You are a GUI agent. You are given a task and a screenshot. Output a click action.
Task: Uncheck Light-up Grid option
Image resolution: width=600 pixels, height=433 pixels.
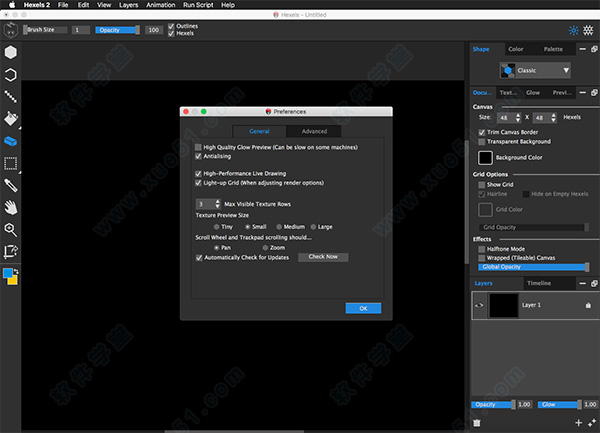[198, 183]
